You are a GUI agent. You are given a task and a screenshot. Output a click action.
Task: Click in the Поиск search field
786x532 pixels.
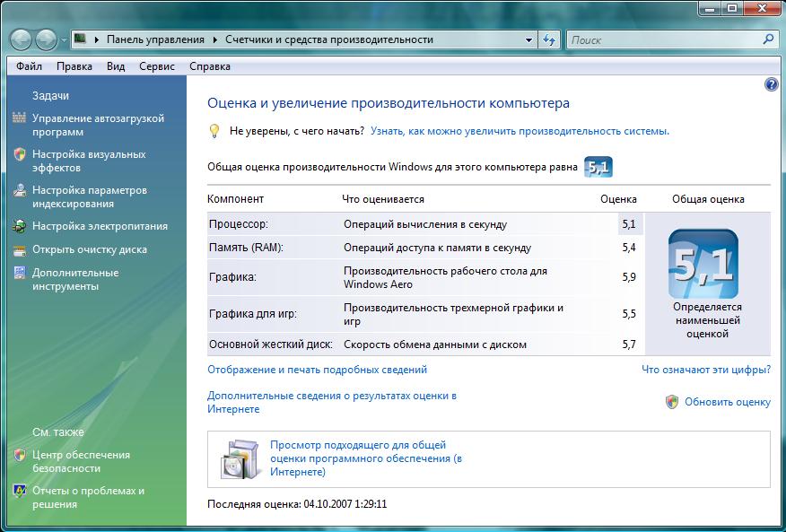click(664, 39)
